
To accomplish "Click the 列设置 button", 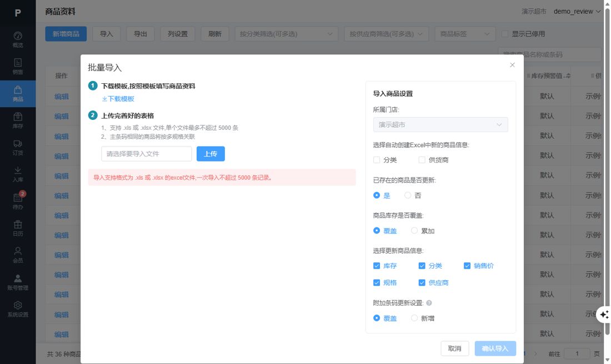I will pos(178,34).
